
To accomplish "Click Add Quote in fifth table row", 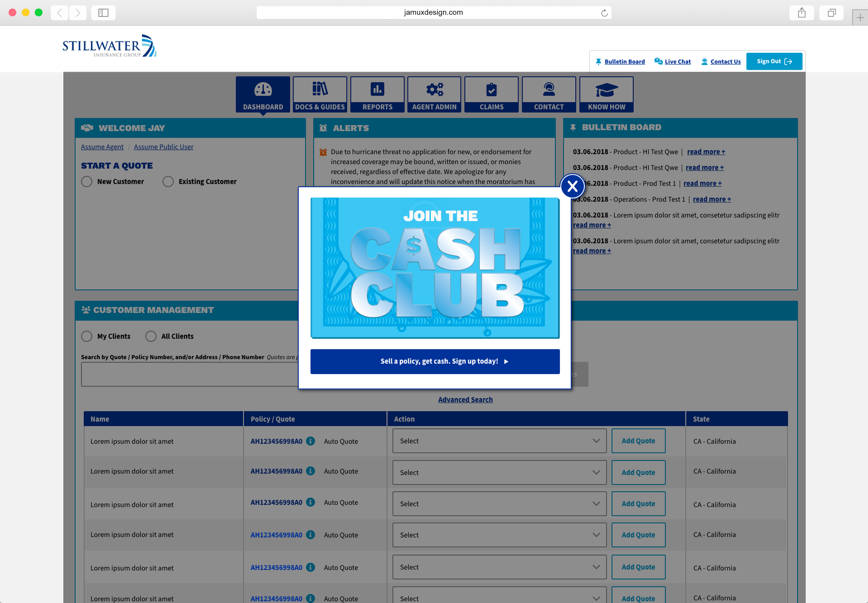I will coord(638,567).
